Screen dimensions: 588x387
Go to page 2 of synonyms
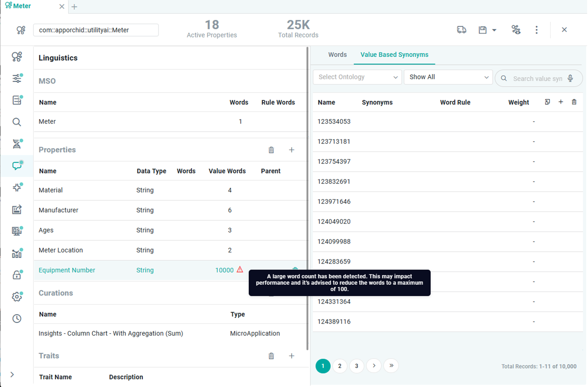pos(340,366)
